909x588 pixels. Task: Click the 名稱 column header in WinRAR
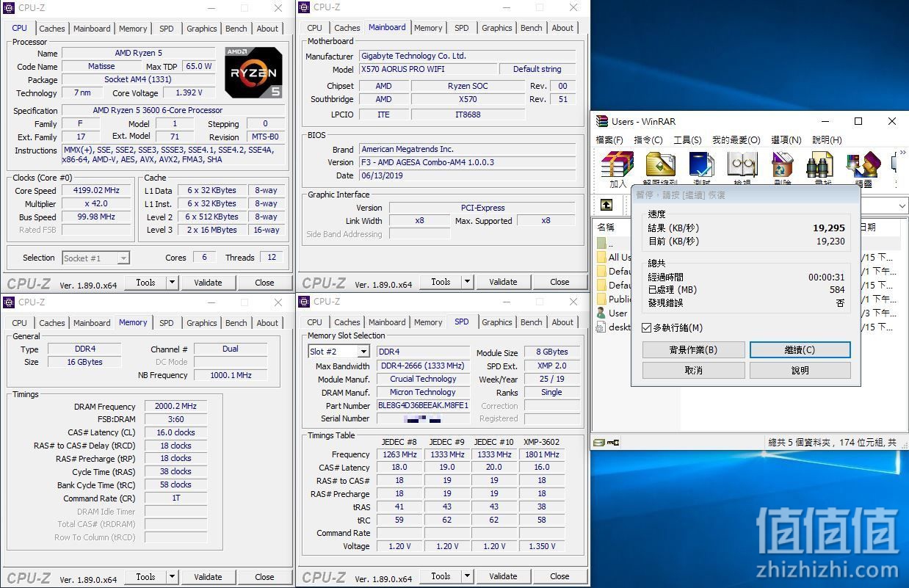coord(606,227)
